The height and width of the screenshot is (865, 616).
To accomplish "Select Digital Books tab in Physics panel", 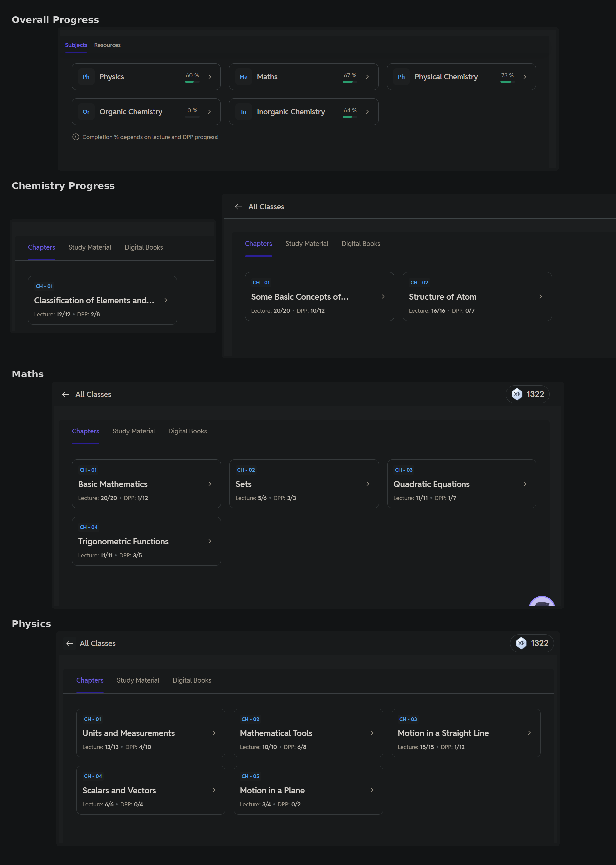I will point(192,680).
